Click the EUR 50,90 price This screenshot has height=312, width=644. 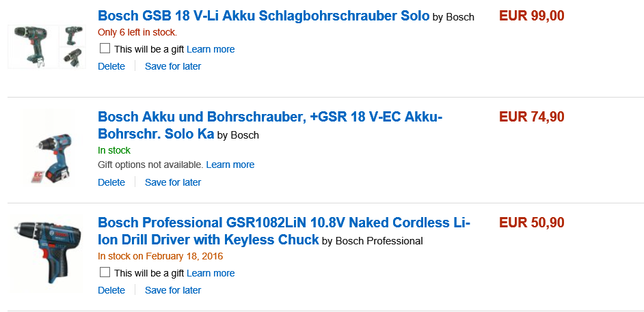[x=532, y=222]
